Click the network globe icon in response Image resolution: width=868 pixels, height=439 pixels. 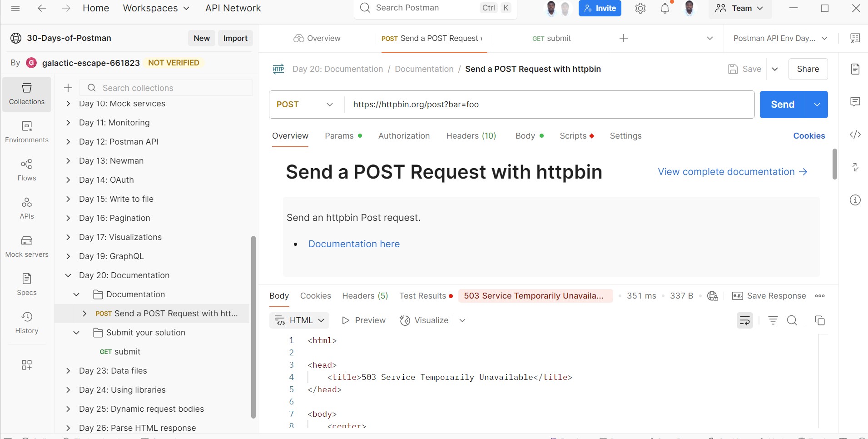click(713, 296)
